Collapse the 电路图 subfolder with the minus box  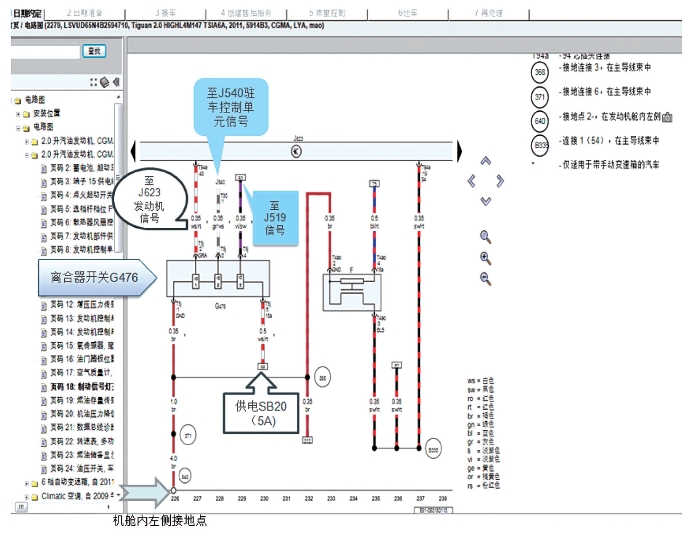18,128
